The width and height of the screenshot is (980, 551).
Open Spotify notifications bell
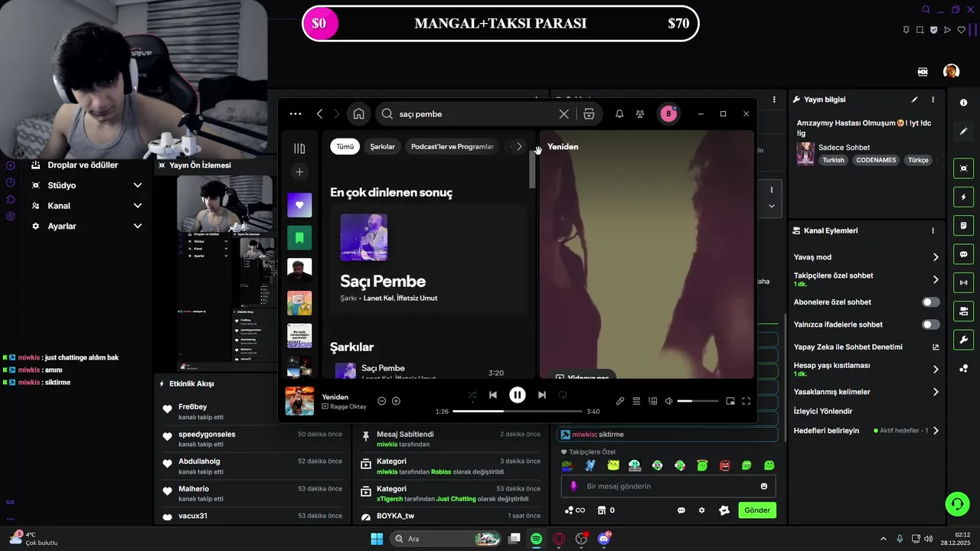click(x=619, y=114)
